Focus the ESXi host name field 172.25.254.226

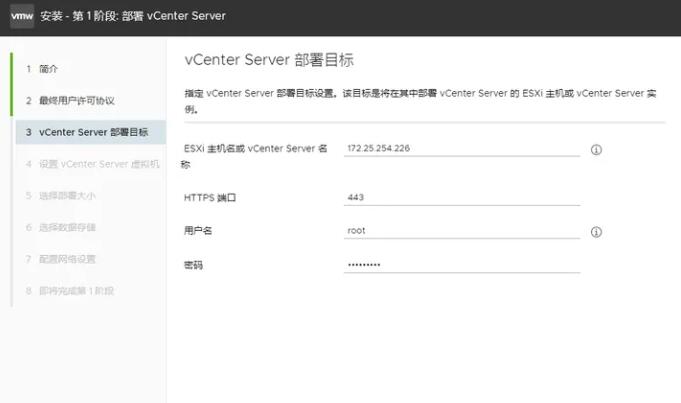point(462,149)
